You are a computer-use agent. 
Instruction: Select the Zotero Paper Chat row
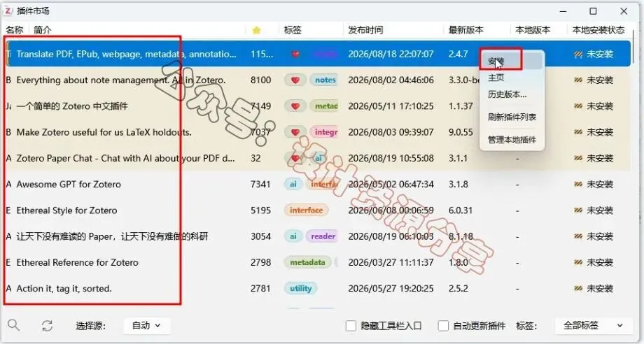point(318,158)
